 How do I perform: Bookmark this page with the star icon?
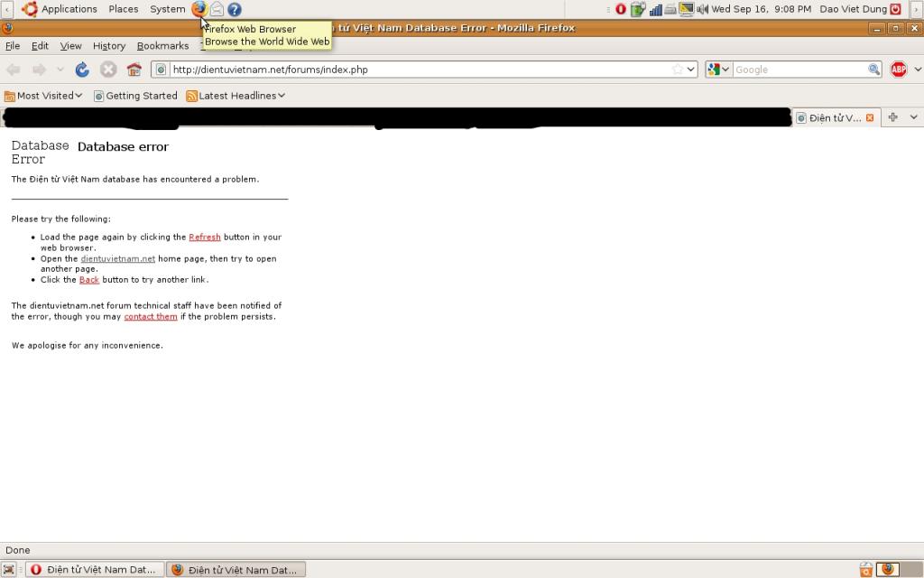coord(678,70)
